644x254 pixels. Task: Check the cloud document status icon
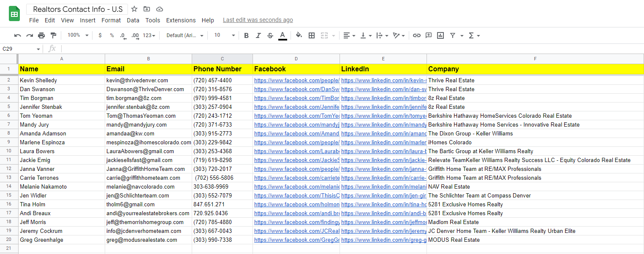[x=159, y=9]
